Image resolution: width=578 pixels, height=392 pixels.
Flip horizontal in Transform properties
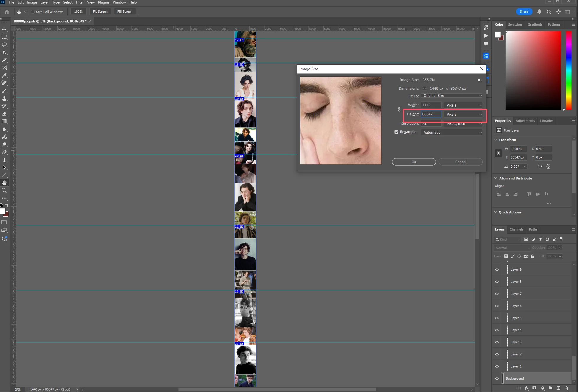540,166
